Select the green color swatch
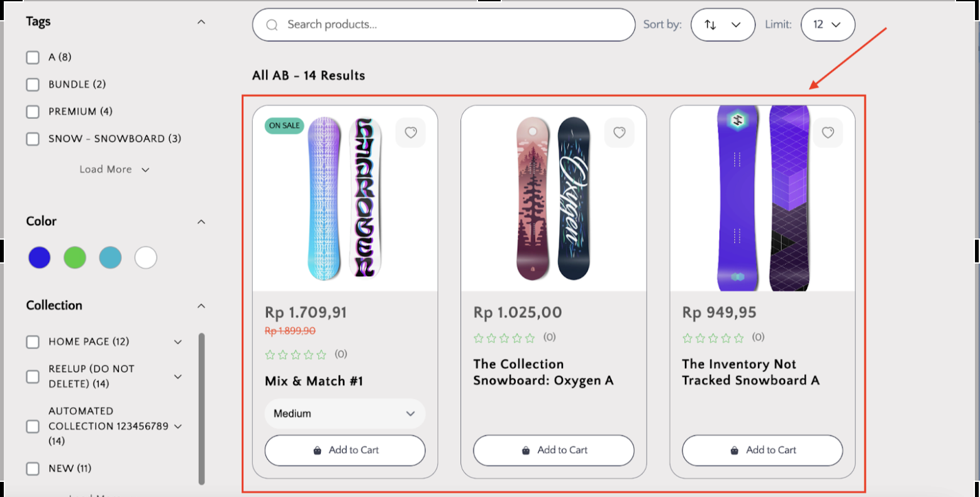980x497 pixels. pyautogui.click(x=75, y=257)
